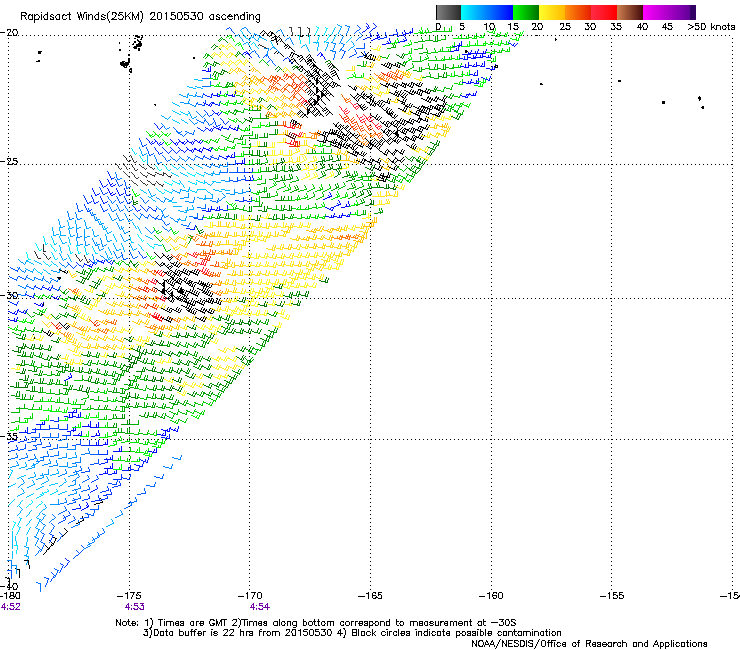Screen dimensions: 740x650
Task: Click the '-35' latitude axis label
Action: [x=9, y=437]
